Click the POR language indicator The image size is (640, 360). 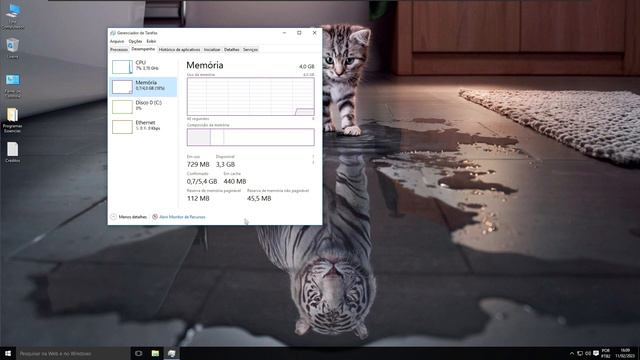[x=606, y=353]
